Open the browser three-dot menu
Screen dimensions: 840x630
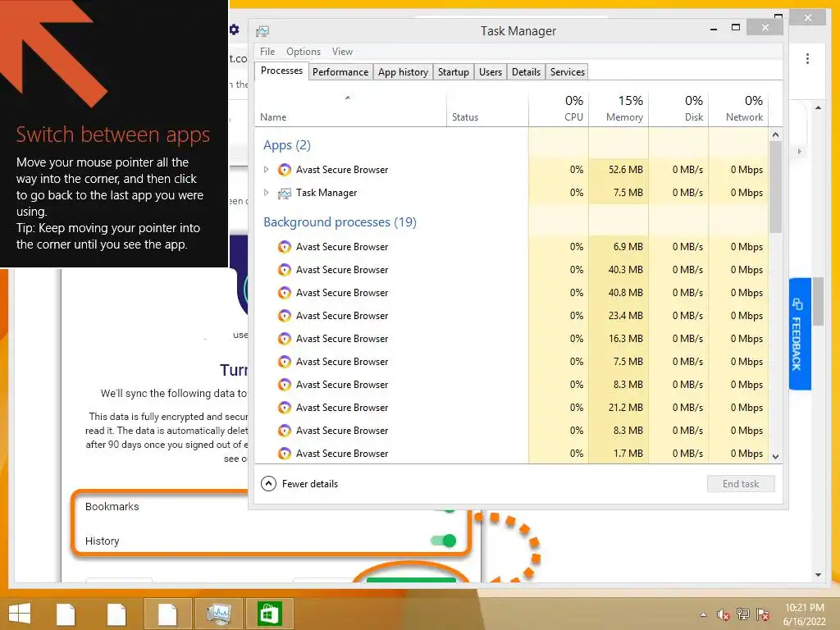click(x=807, y=58)
